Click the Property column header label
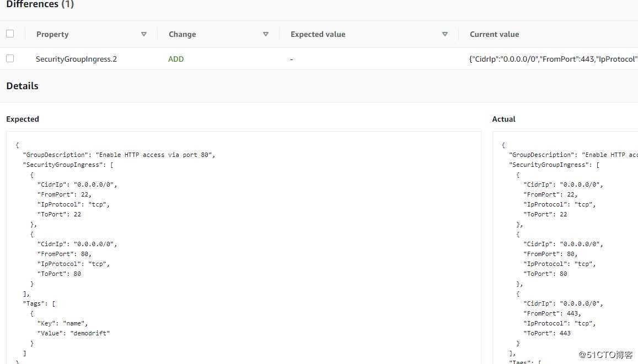The width and height of the screenshot is (638, 364). point(52,34)
